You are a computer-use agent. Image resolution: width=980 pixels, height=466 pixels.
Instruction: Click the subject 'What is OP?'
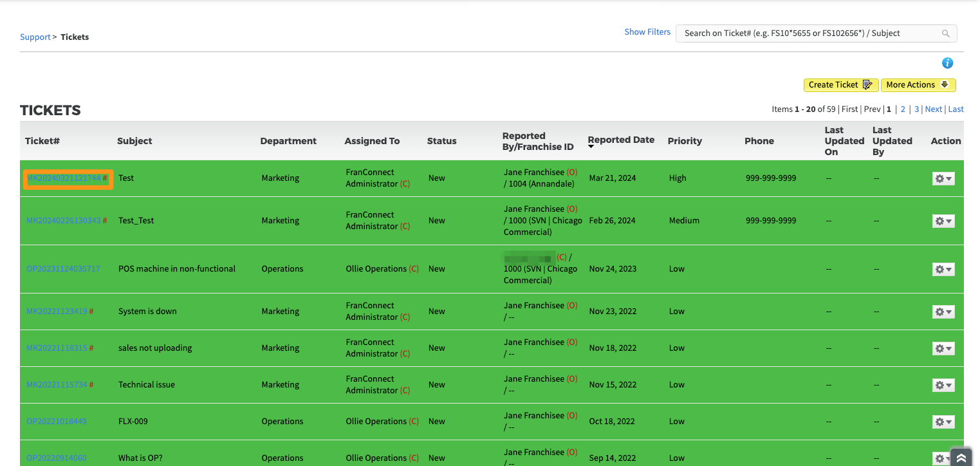click(140, 458)
